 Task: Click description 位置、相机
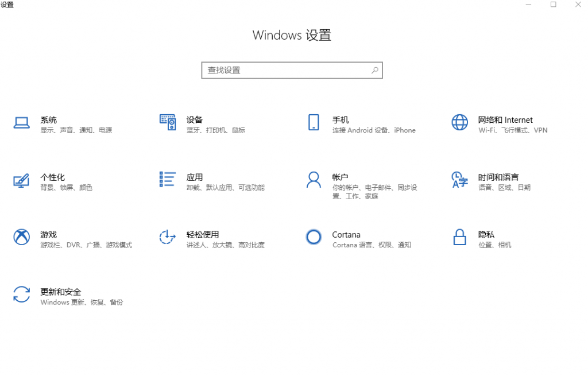494,245
